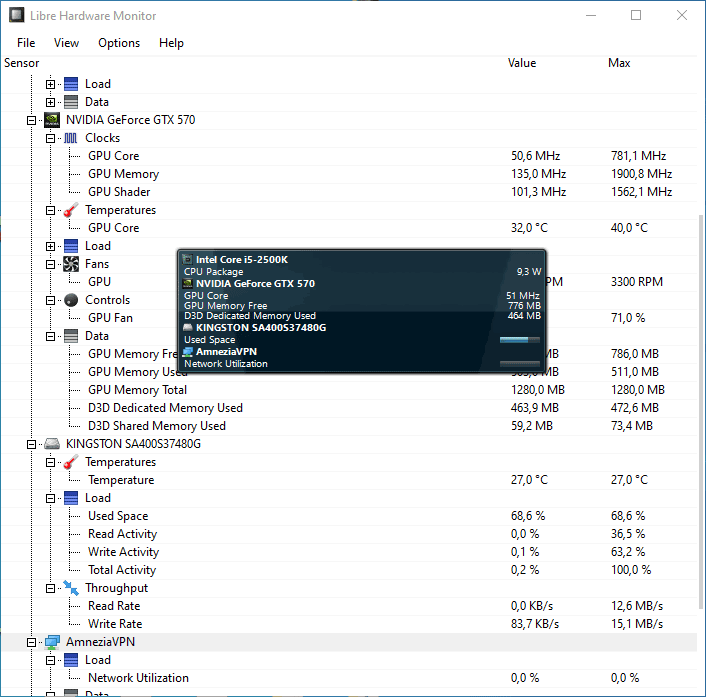
Task: Collapse the Fans node
Action: [50, 264]
